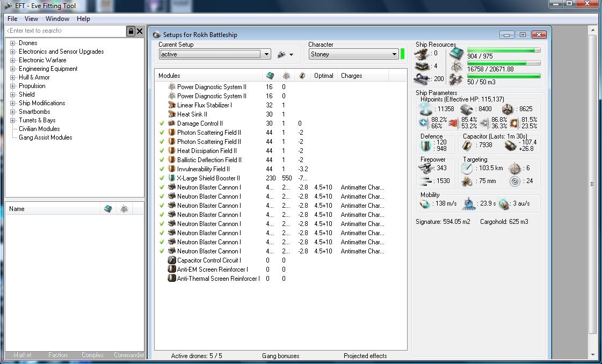
Task: Click the capacitor usage column header icon
Action: [302, 76]
